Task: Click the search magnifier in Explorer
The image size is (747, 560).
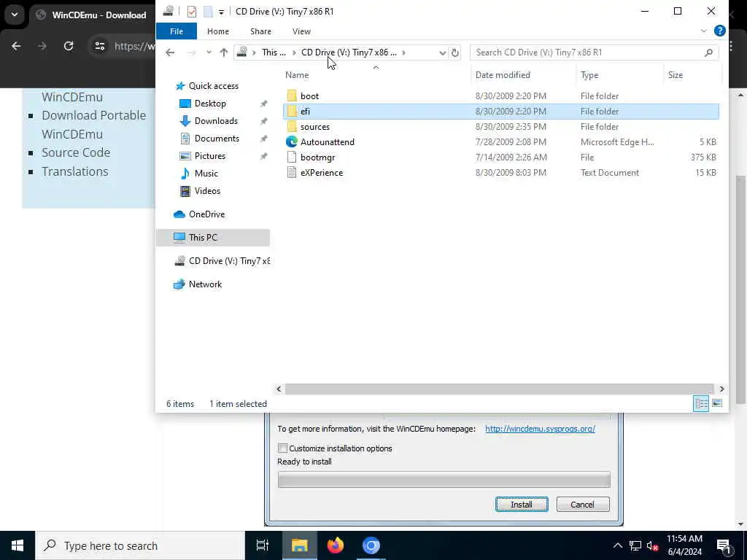Action: pyautogui.click(x=708, y=52)
